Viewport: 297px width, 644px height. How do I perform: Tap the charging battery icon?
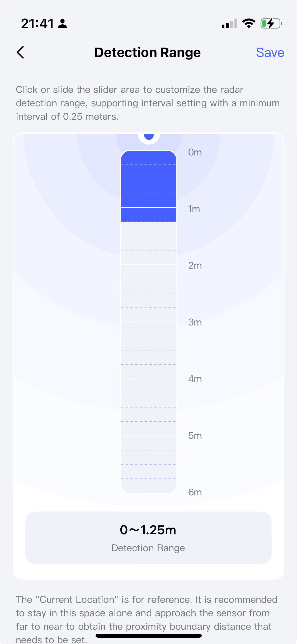pyautogui.click(x=271, y=24)
